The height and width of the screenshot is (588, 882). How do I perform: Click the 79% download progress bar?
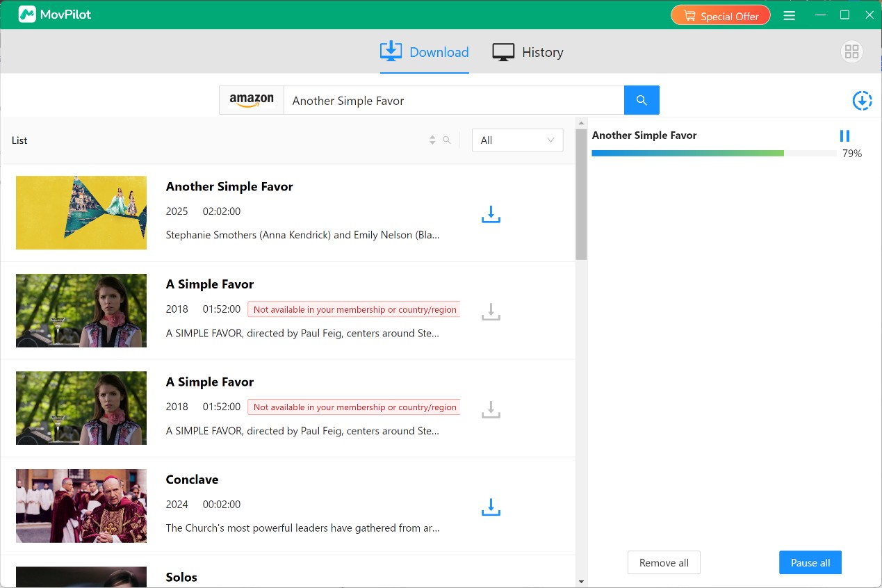click(x=714, y=153)
